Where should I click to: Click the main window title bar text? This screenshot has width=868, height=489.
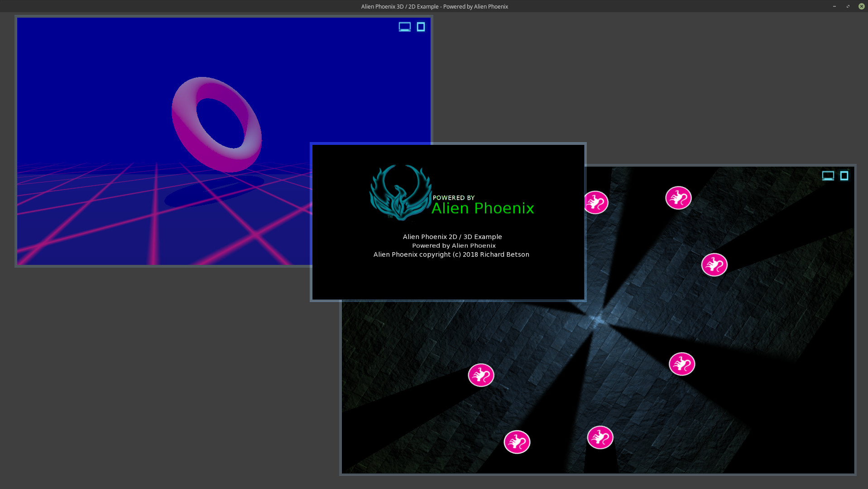pos(434,6)
